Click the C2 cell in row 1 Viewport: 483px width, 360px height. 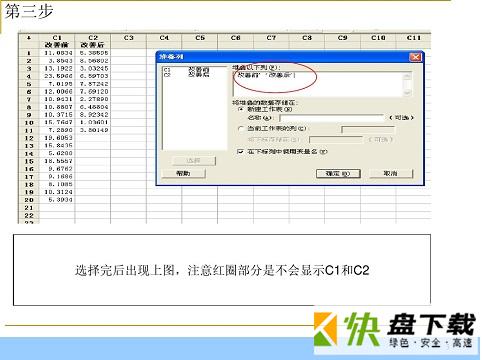[93, 53]
